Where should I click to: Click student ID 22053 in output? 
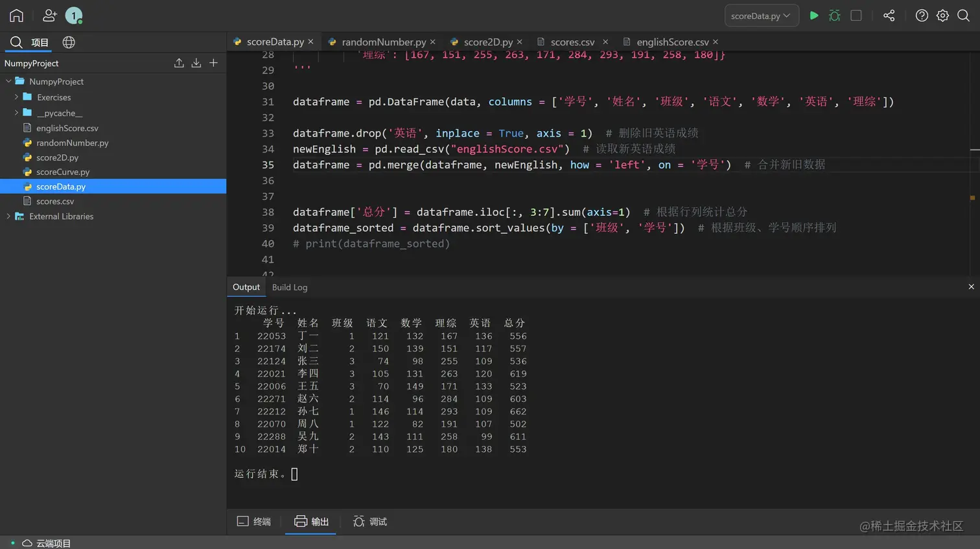(x=271, y=336)
